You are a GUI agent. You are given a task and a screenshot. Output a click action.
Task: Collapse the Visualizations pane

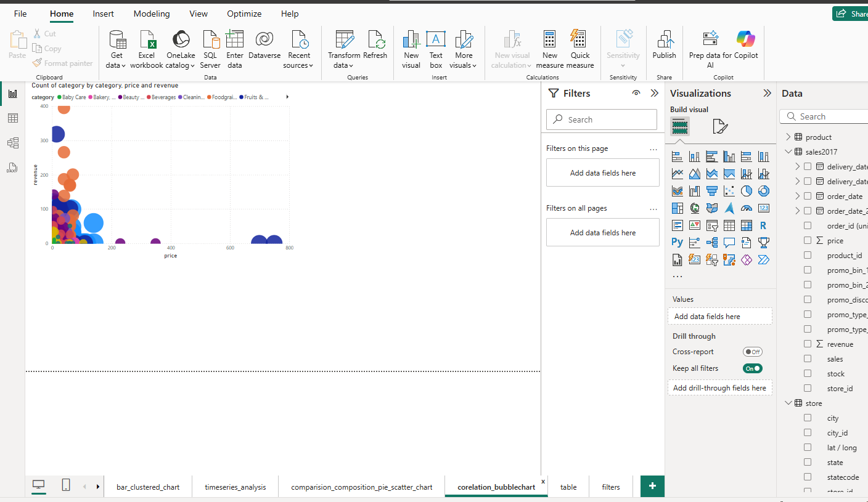tap(767, 93)
